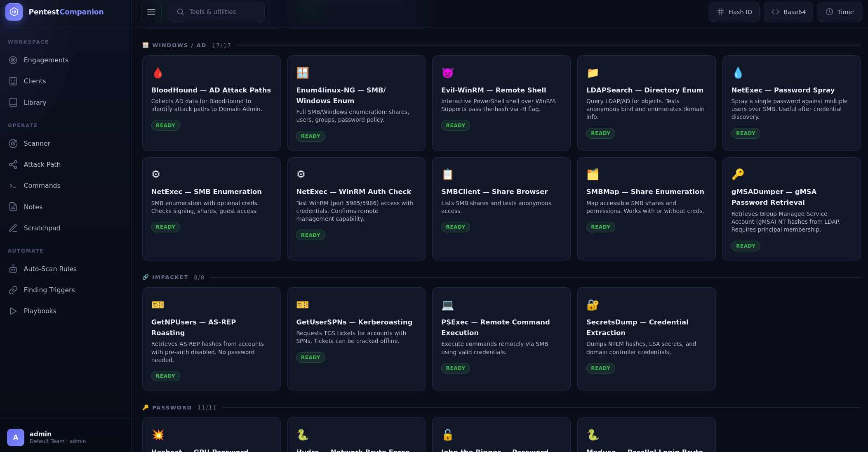Click the BloodHound blood drop icon
The image size is (868, 452).
158,73
